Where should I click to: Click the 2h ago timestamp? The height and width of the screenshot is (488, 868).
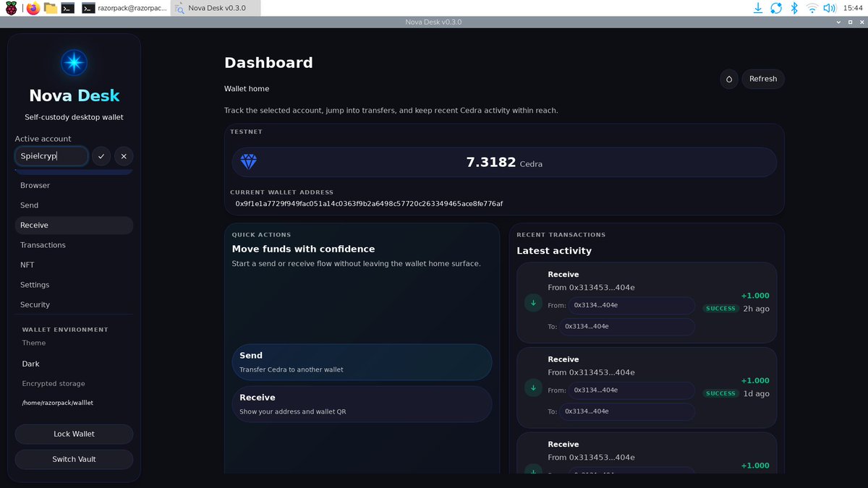click(756, 309)
